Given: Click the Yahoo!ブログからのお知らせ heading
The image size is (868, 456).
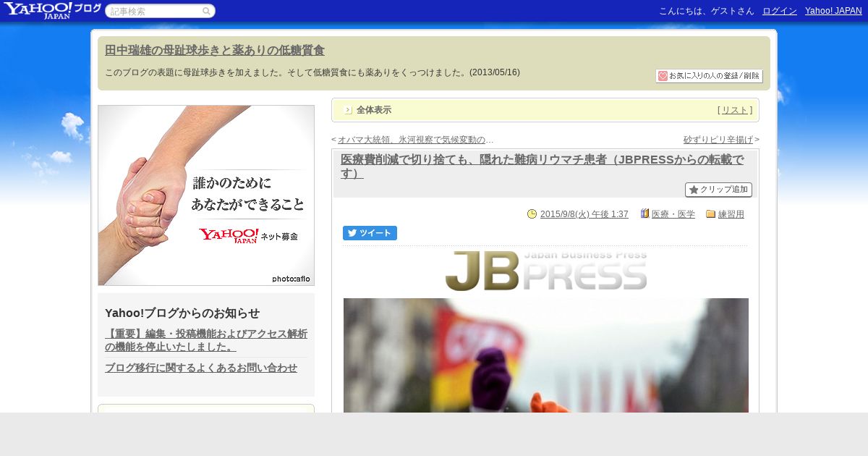Looking at the screenshot, I should pyautogui.click(x=182, y=313).
